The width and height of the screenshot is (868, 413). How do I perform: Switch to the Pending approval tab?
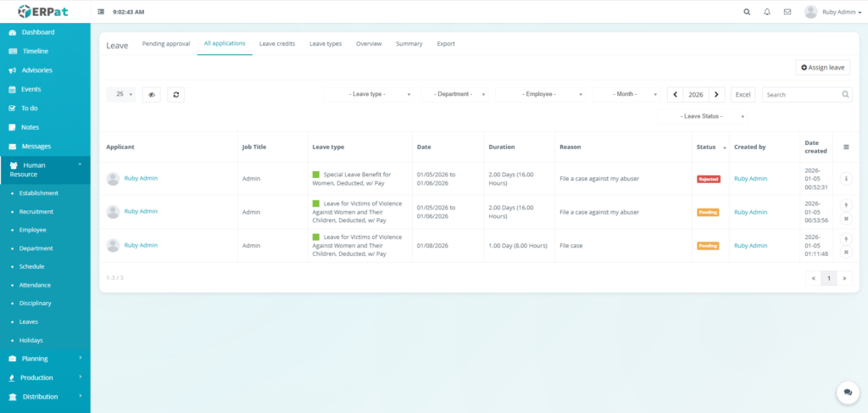[165, 43]
